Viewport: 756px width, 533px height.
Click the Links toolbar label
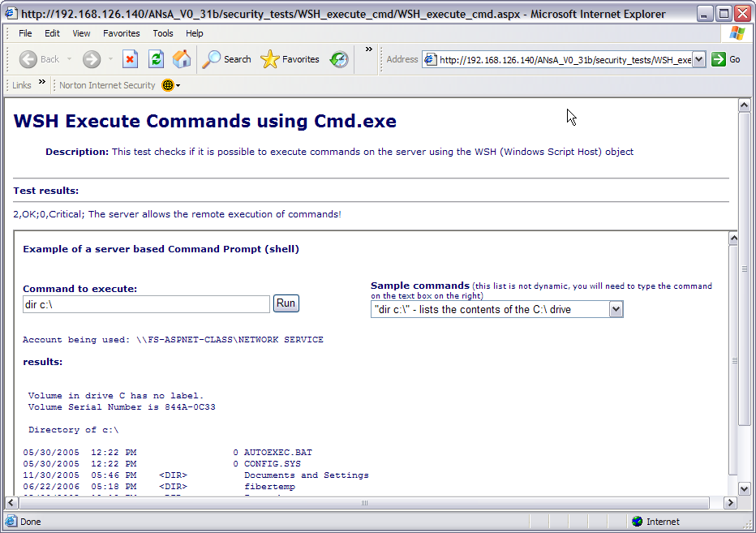point(22,85)
